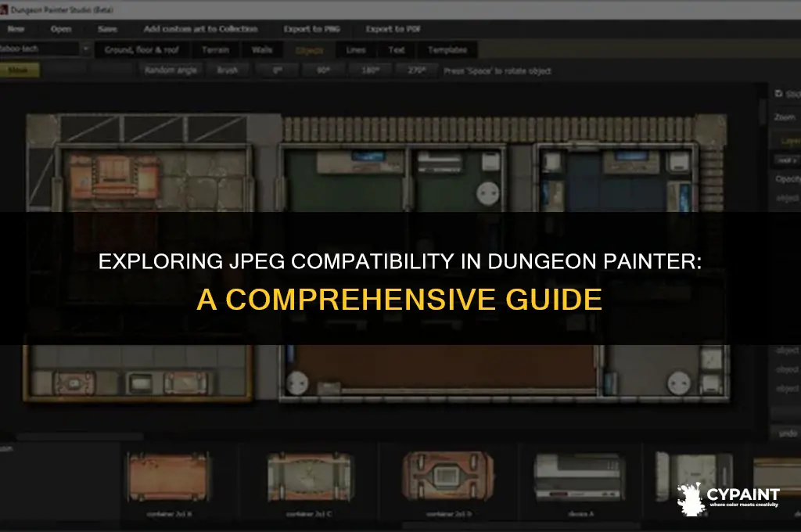Viewport: 801px width, 532px height.
Task: Open the Open menu item
Action: (61, 29)
